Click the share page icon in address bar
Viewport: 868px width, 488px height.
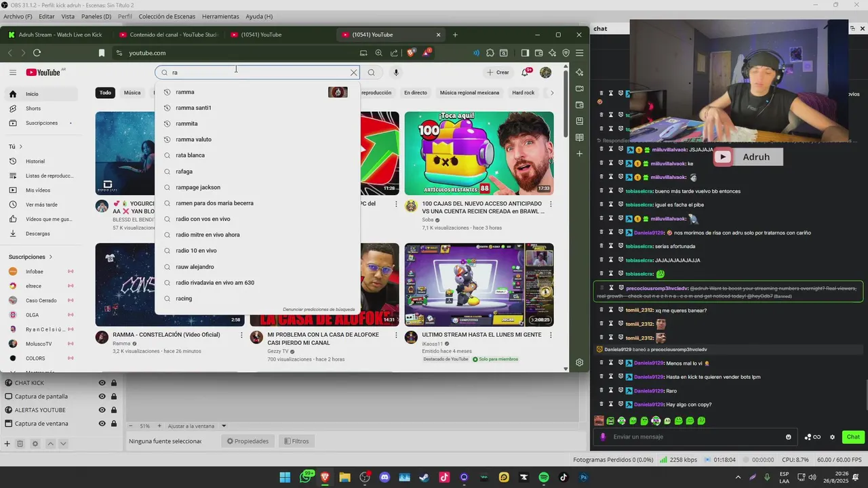point(393,53)
